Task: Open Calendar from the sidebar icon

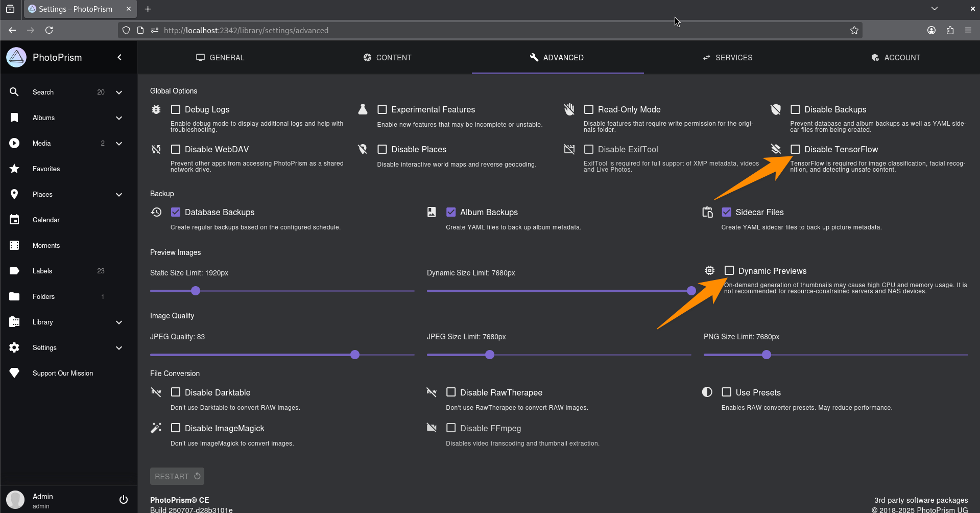Action: pos(14,220)
